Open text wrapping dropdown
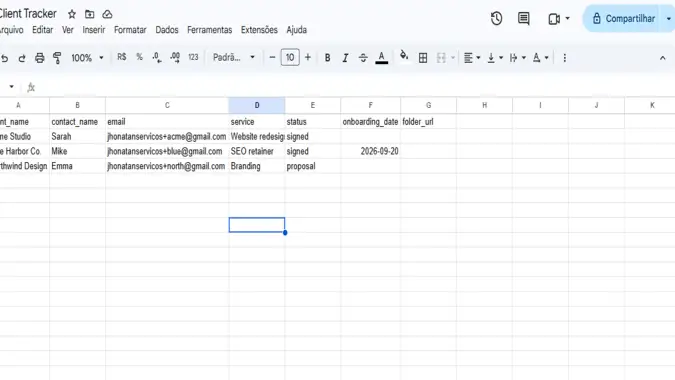The image size is (675, 380). point(517,58)
